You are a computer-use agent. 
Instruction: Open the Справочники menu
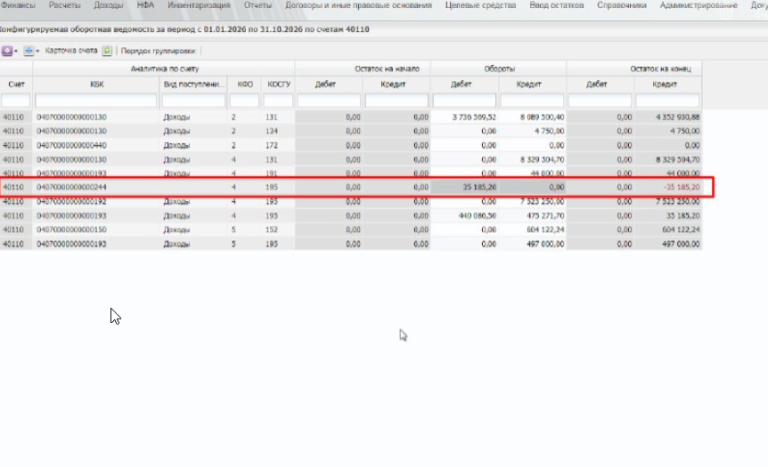(622, 5)
